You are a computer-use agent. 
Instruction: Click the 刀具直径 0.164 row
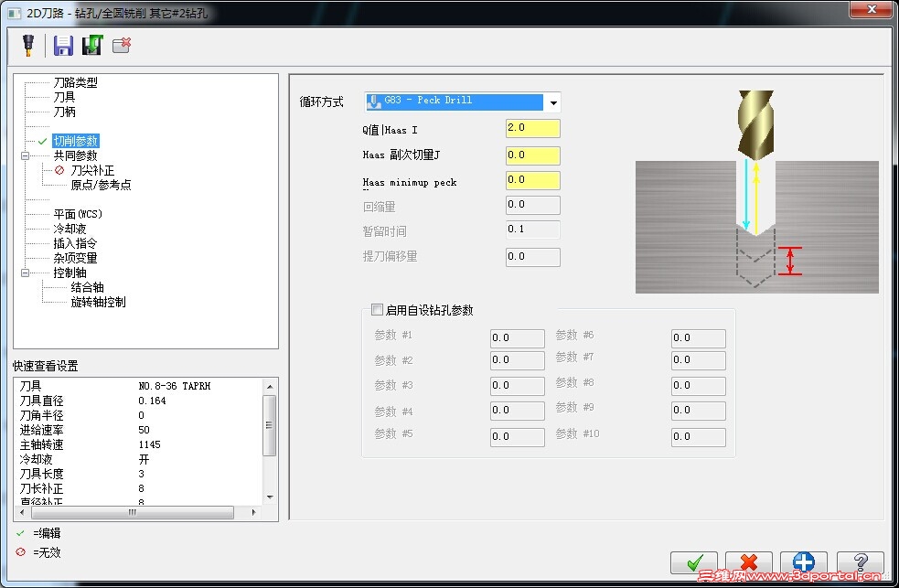[x=137, y=401]
